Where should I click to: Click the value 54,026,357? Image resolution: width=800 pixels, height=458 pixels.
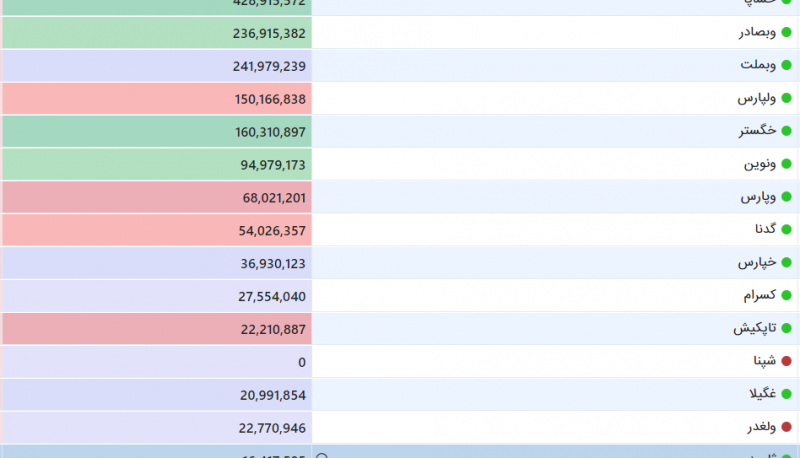272,231
